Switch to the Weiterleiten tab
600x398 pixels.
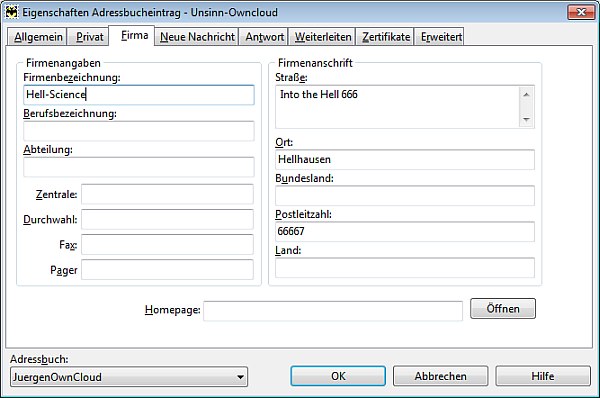click(x=322, y=37)
